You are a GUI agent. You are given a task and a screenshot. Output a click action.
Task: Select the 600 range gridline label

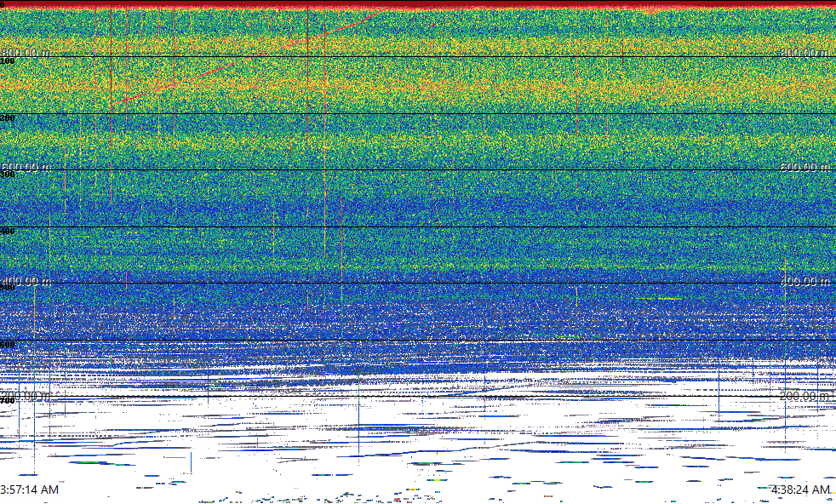click(8, 345)
